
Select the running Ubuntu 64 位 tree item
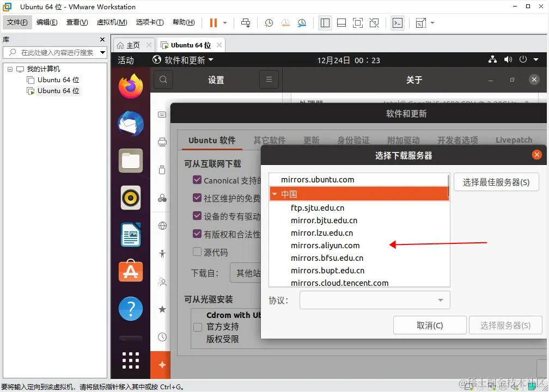53,90
